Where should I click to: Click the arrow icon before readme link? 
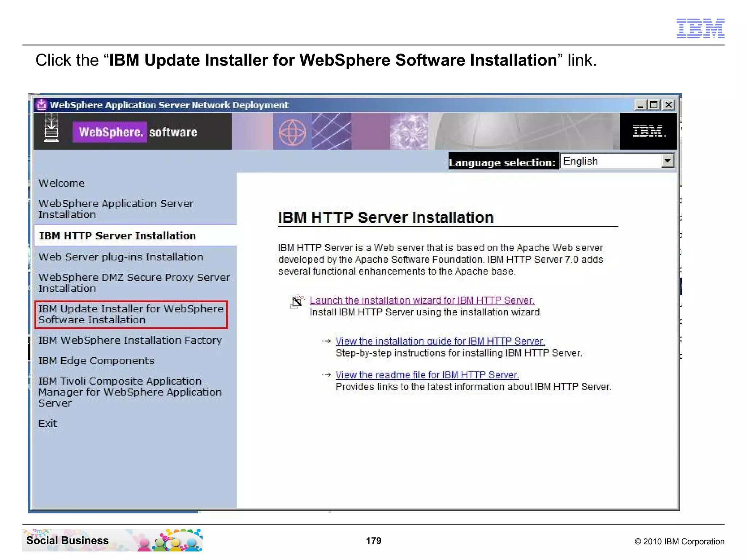tap(326, 375)
